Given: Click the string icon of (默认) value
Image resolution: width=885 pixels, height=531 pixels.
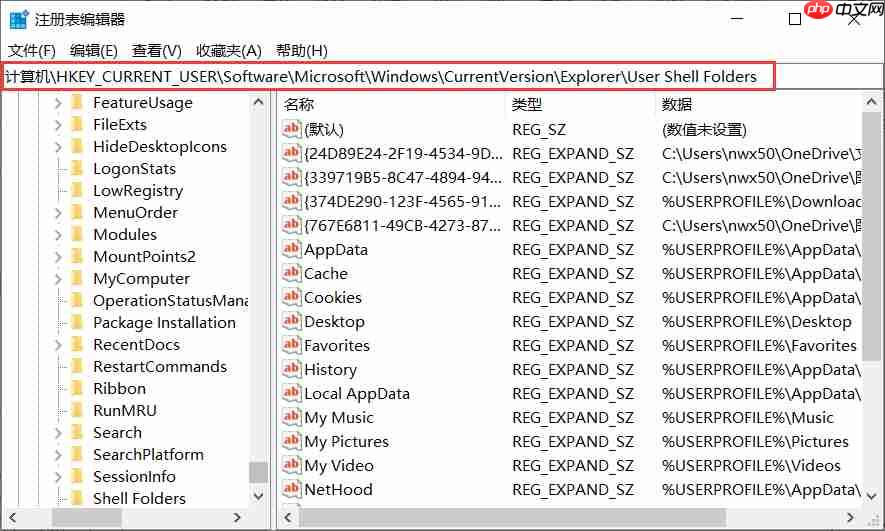Looking at the screenshot, I should pos(291,129).
